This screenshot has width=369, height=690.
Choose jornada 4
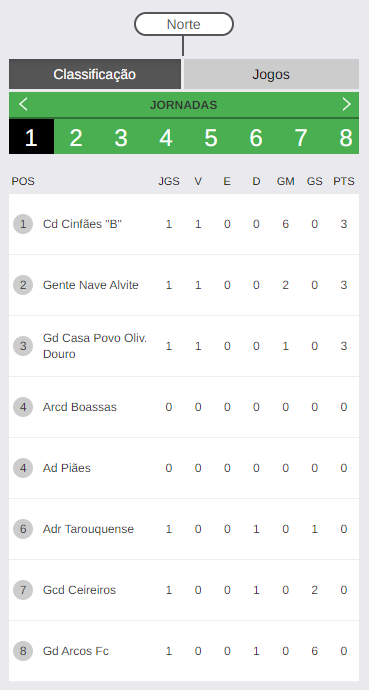point(166,137)
